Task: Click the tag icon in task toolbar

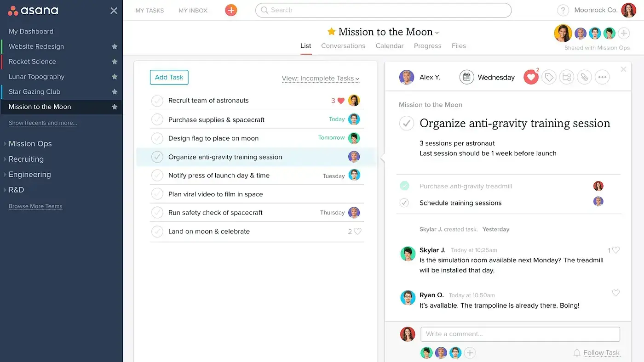Action: 549,77
